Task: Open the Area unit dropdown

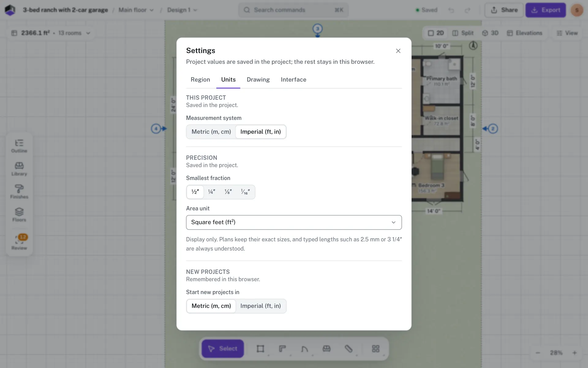Action: 294,222
